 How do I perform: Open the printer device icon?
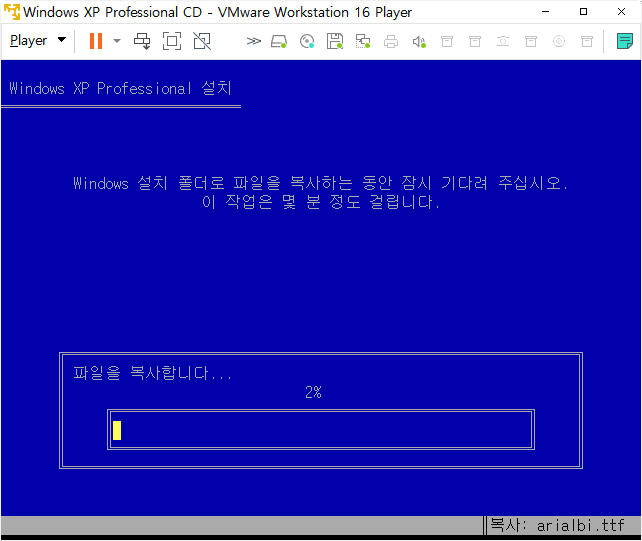[391, 41]
